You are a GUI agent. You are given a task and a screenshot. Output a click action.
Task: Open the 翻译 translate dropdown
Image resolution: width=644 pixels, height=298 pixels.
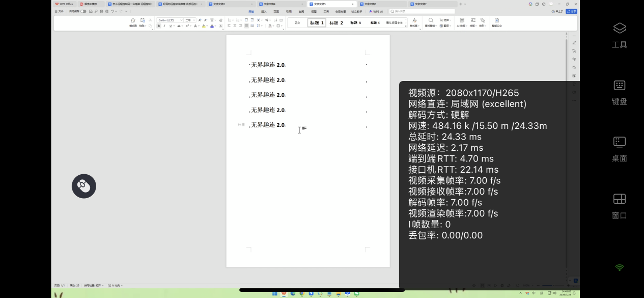[445, 25]
